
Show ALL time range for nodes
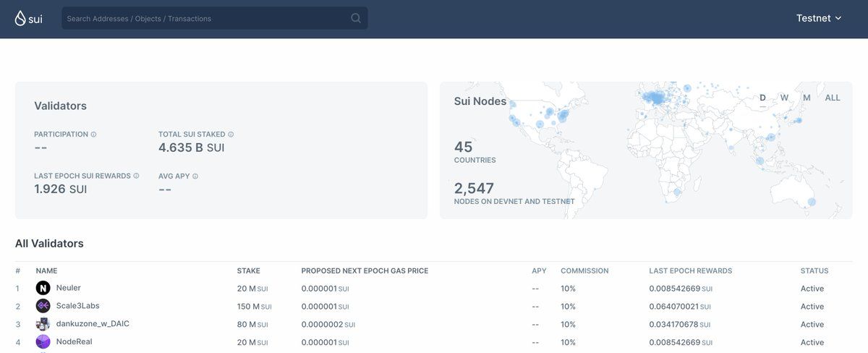(833, 98)
